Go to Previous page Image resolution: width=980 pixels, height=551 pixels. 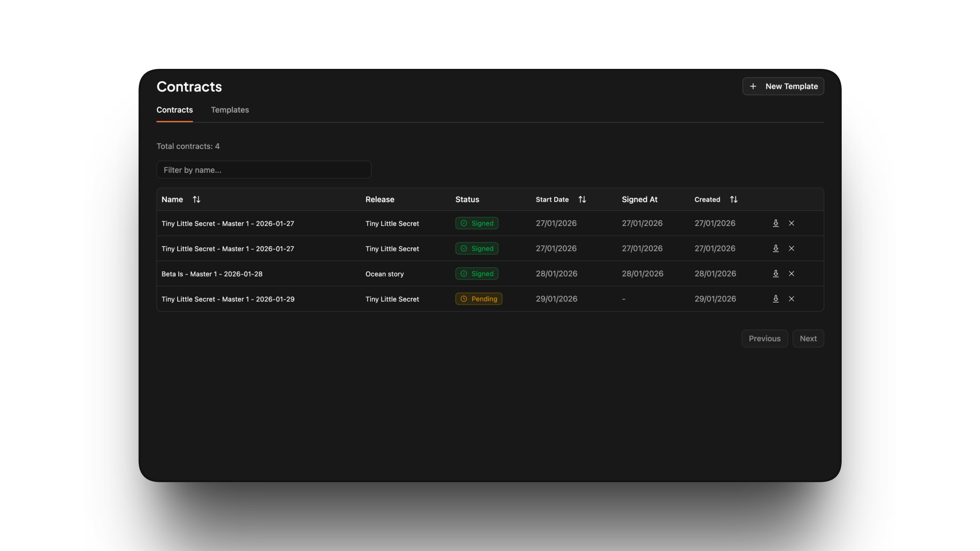coord(764,339)
